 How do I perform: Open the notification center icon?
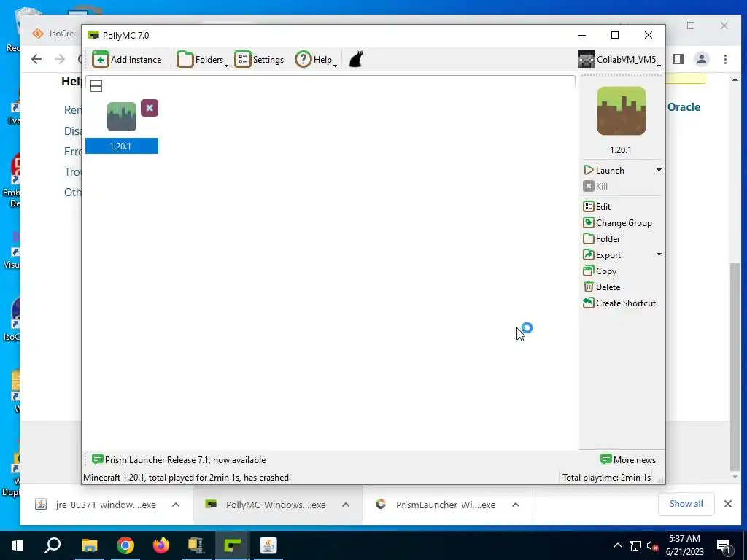(724, 545)
